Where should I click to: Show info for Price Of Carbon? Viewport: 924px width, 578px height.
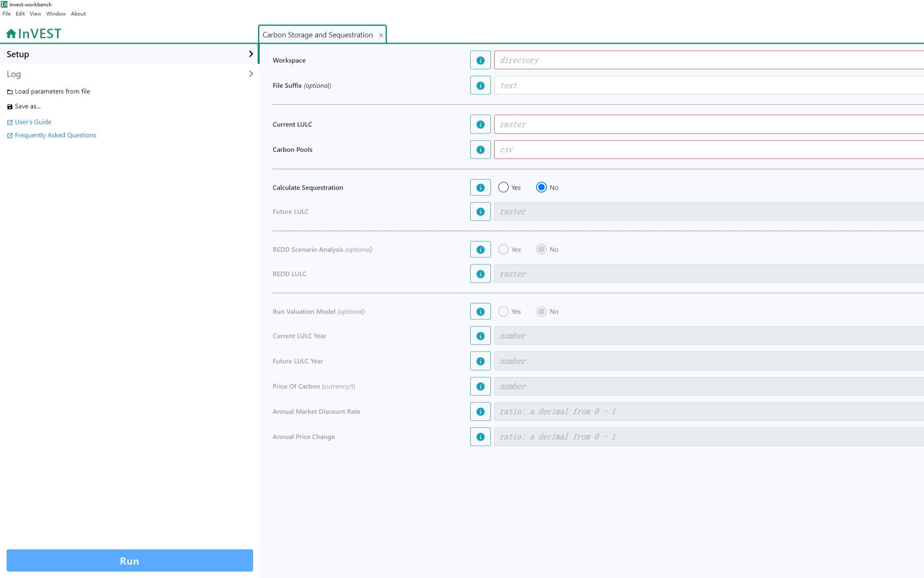[480, 386]
